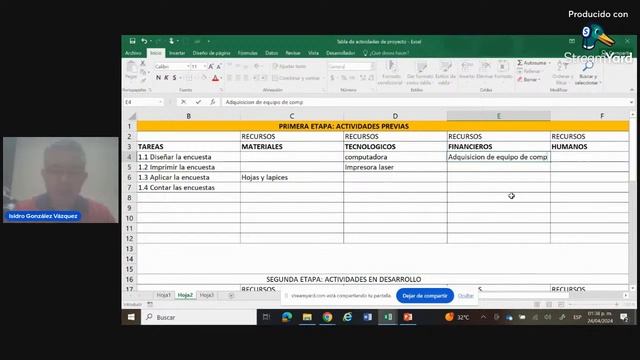Open File Explorer from the taskbar
Viewport: 640px width, 360px height.
[307, 317]
